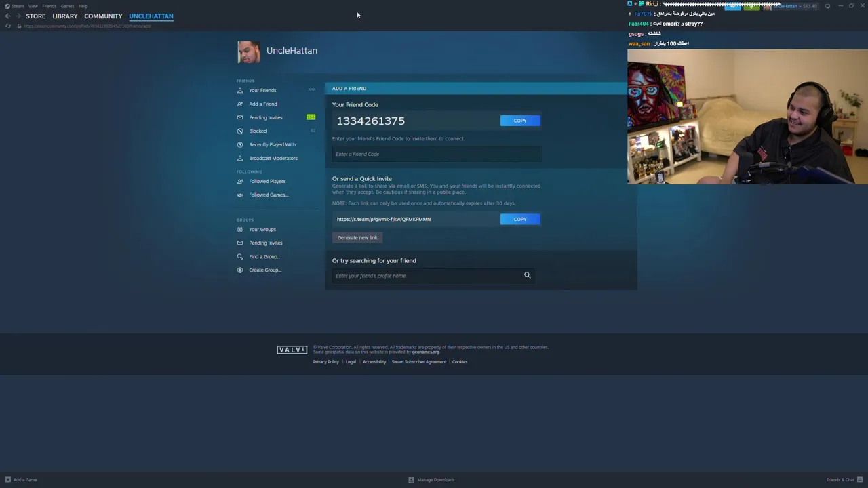Copy the quick invite link
868x488 pixels.
pyautogui.click(x=520, y=219)
